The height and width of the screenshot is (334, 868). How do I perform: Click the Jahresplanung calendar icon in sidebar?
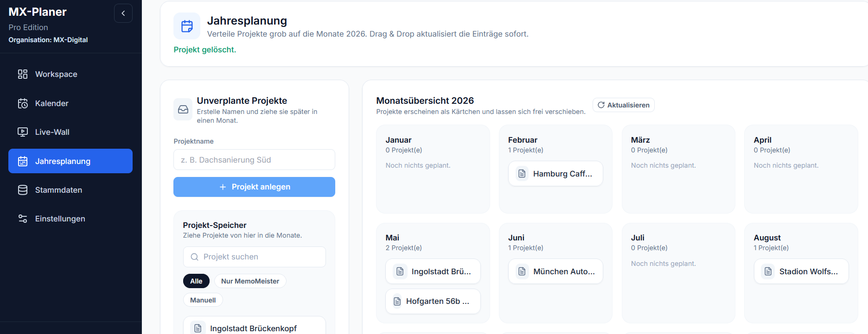(x=23, y=161)
